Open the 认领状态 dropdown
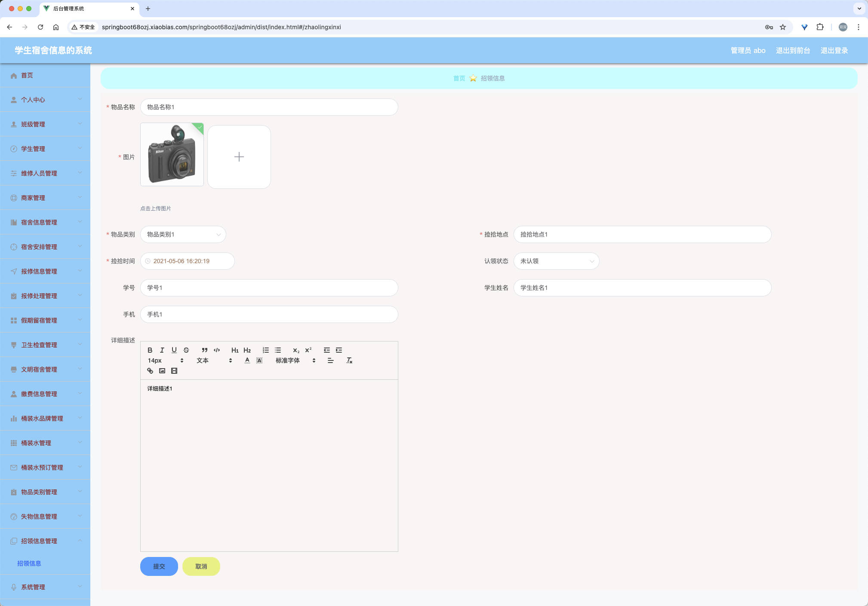Image resolution: width=868 pixels, height=606 pixels. tap(556, 261)
